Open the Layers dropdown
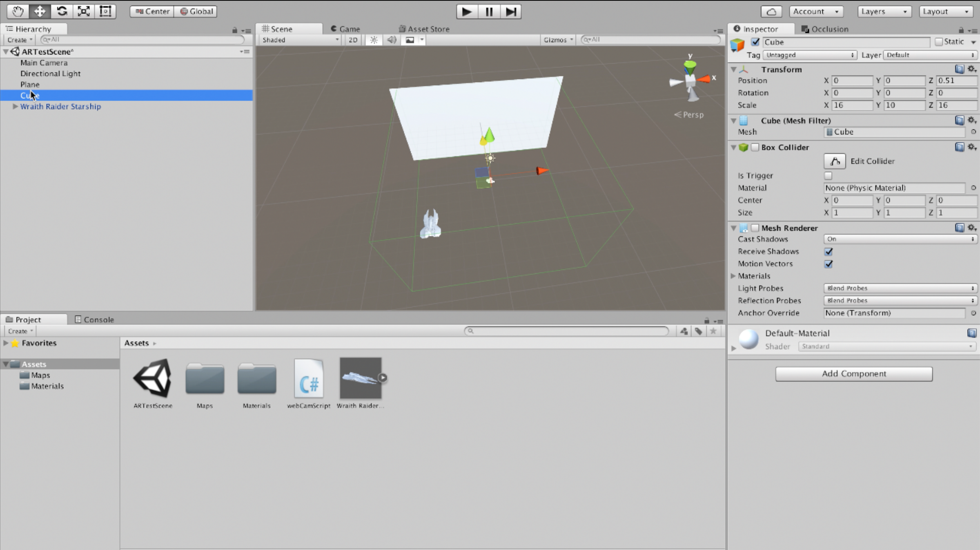Viewport: 980px width, 550px height. tap(884, 11)
